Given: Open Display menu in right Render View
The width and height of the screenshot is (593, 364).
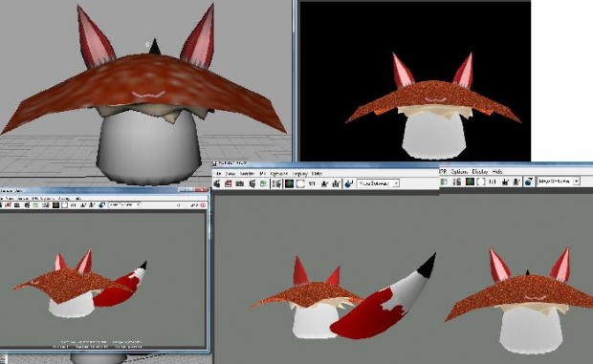Looking at the screenshot, I should tap(480, 171).
